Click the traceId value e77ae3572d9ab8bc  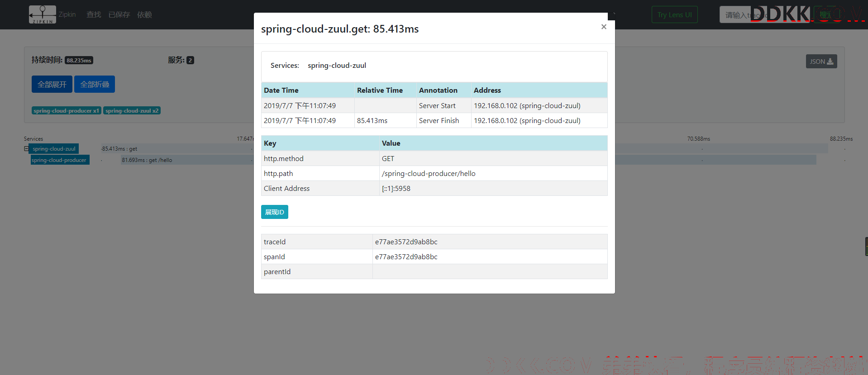406,242
